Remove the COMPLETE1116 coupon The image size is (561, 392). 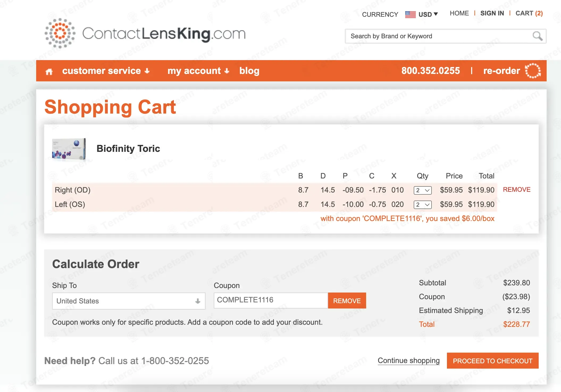347,301
